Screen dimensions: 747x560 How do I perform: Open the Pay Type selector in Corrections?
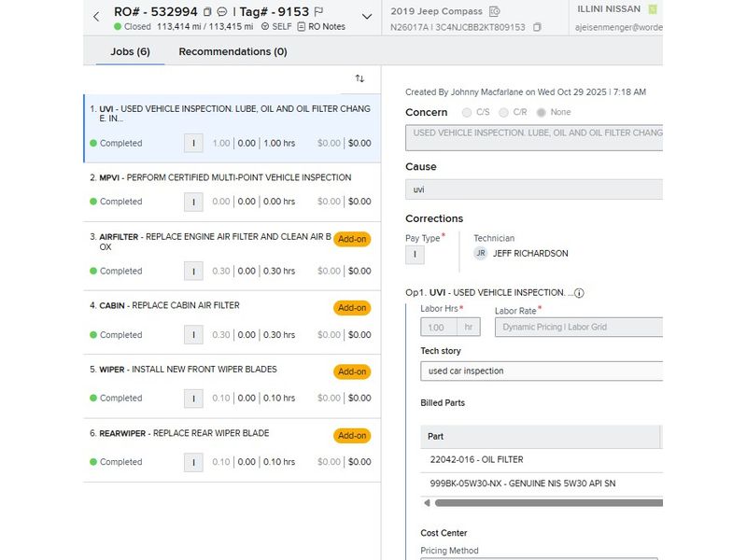click(x=415, y=254)
